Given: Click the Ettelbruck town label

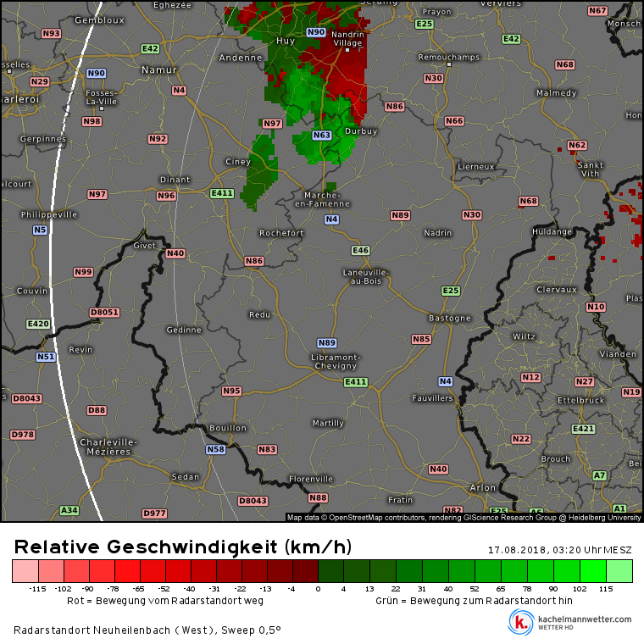Looking at the screenshot, I should point(580,400).
